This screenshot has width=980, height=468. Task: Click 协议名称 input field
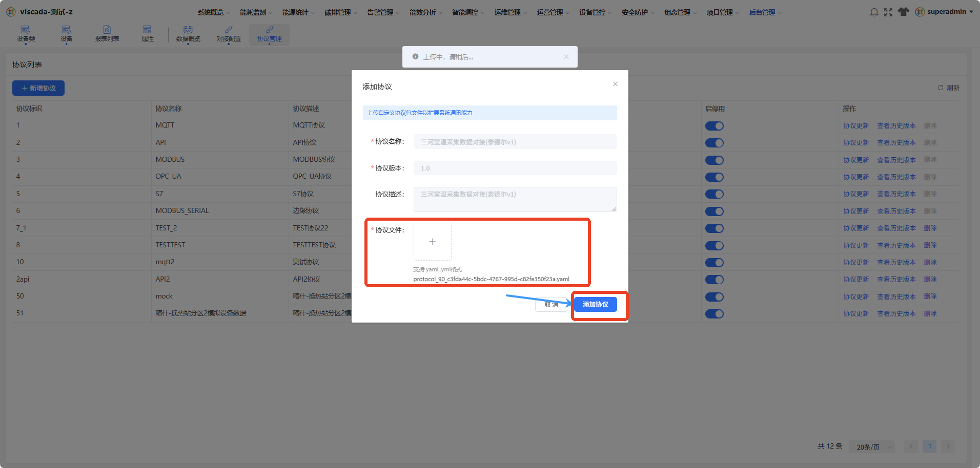(x=515, y=142)
